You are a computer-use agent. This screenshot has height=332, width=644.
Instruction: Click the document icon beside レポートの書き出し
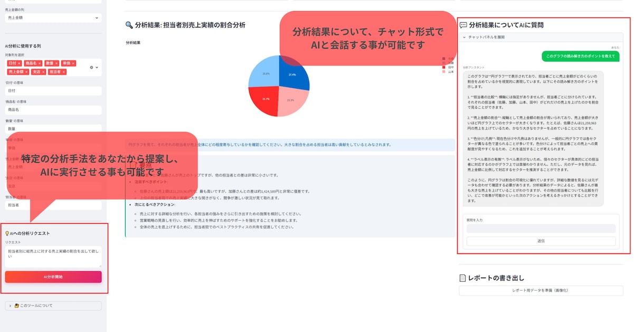click(463, 278)
